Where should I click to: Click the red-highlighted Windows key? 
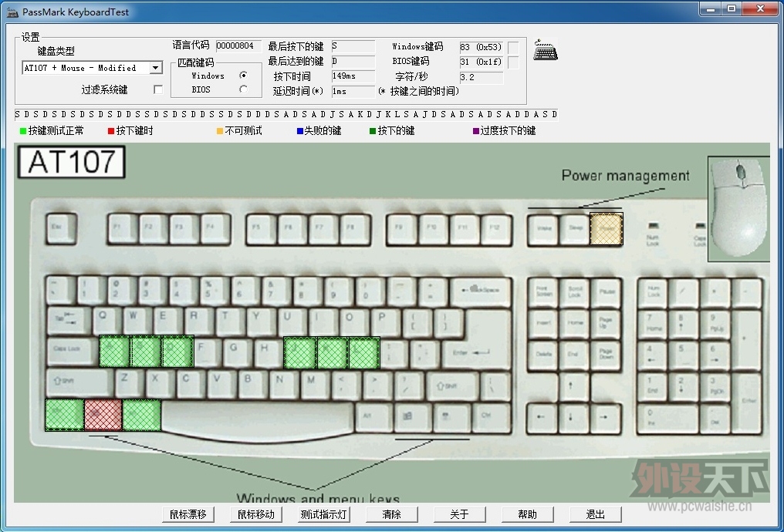[103, 415]
